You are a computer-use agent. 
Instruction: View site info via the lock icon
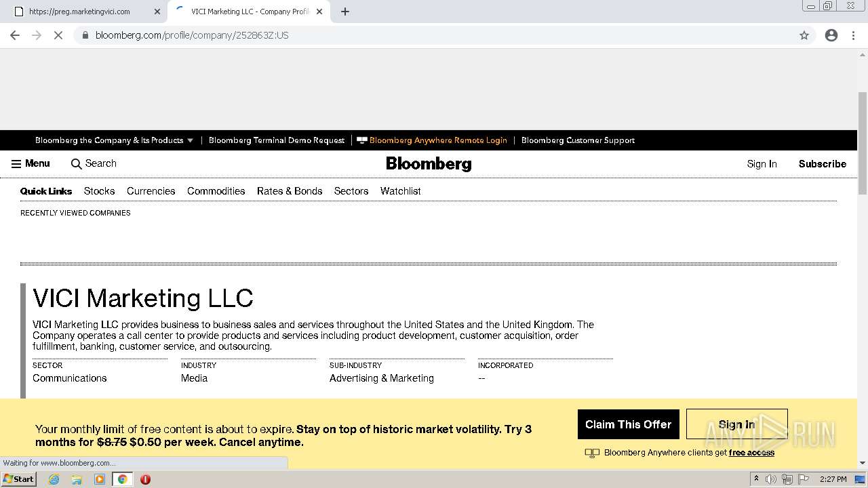85,35
